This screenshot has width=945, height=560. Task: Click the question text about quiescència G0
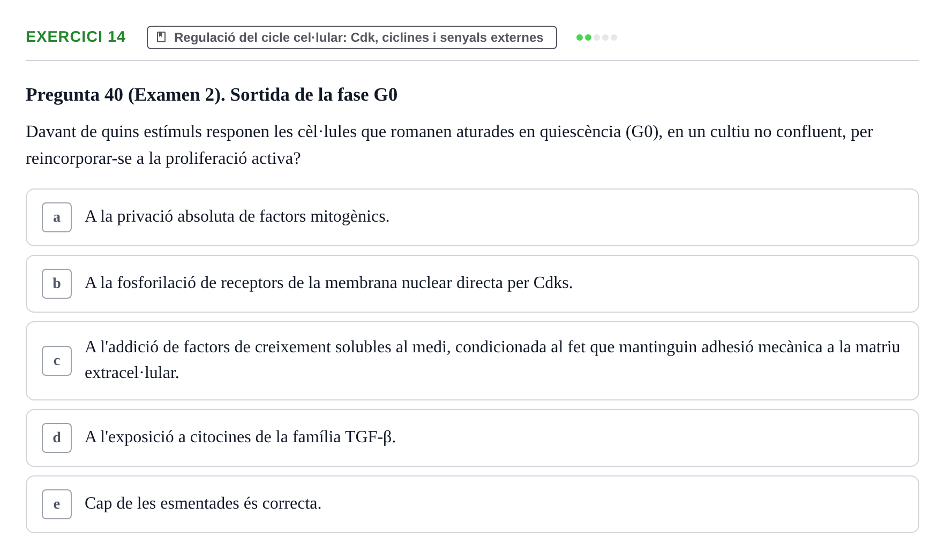449,145
